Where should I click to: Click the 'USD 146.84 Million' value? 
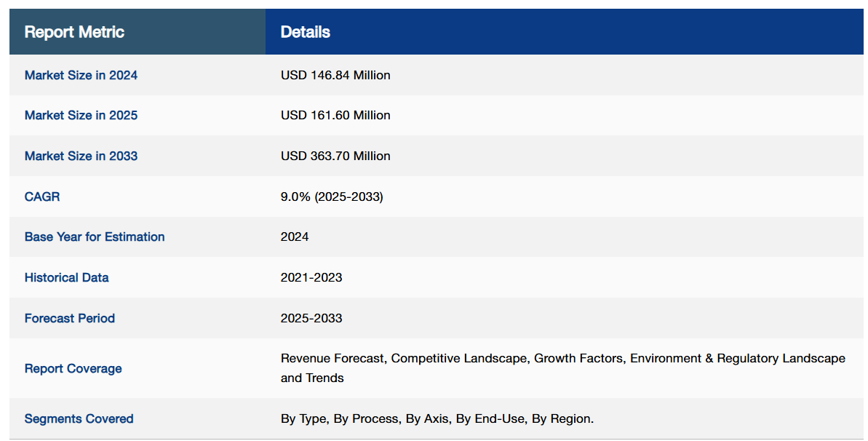tap(335, 75)
